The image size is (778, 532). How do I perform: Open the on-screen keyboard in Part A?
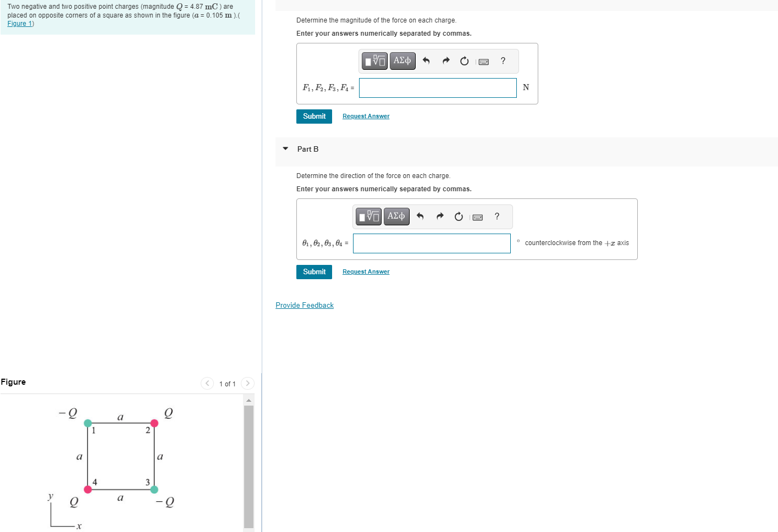483,61
